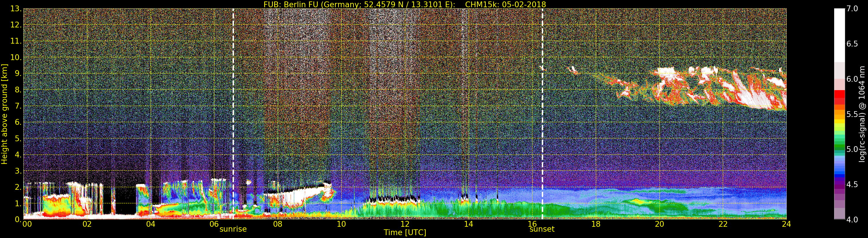Click the '14' time axis tick label

point(468,224)
